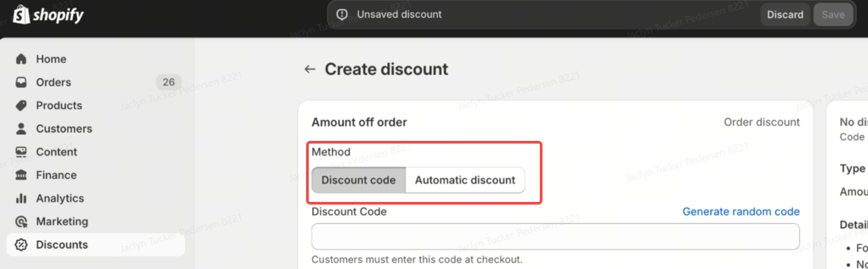Viewport: 868px width, 269px height.
Task: Click the Content icon in sidebar
Action: coord(21,152)
